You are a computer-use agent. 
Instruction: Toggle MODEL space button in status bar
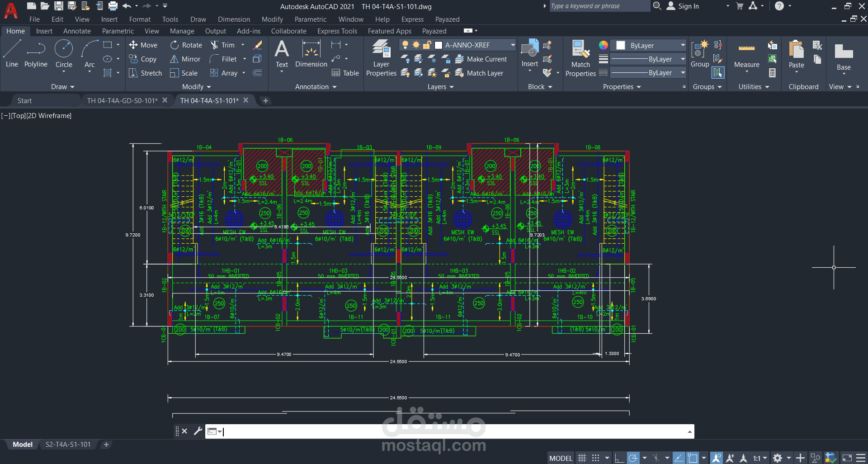[x=561, y=458]
